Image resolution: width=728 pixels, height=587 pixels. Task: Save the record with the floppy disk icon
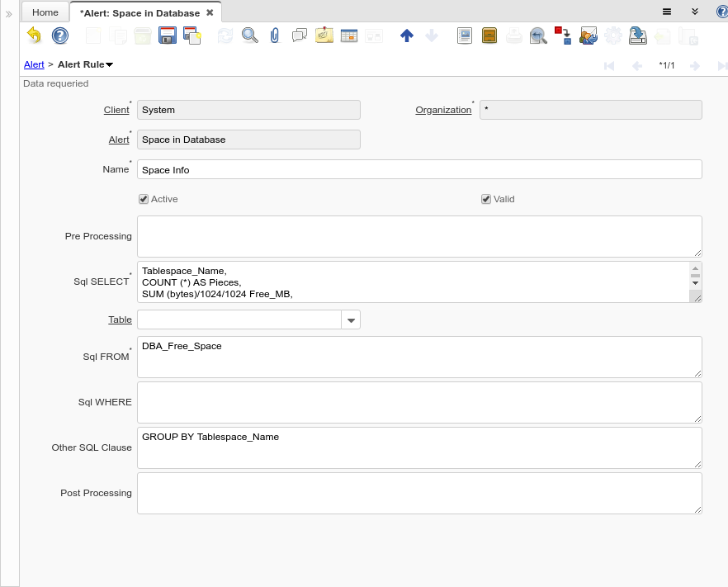[x=168, y=36]
